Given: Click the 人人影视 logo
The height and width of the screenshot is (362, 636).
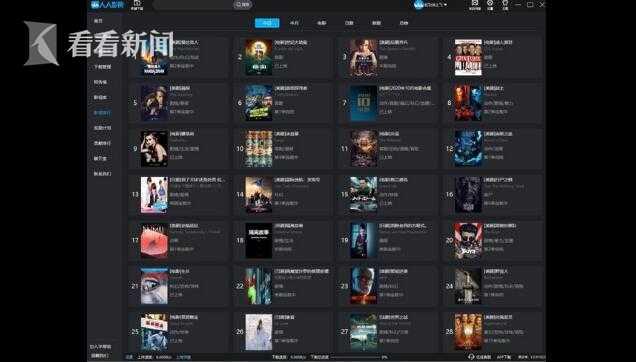Looking at the screenshot, I should click(x=107, y=4).
